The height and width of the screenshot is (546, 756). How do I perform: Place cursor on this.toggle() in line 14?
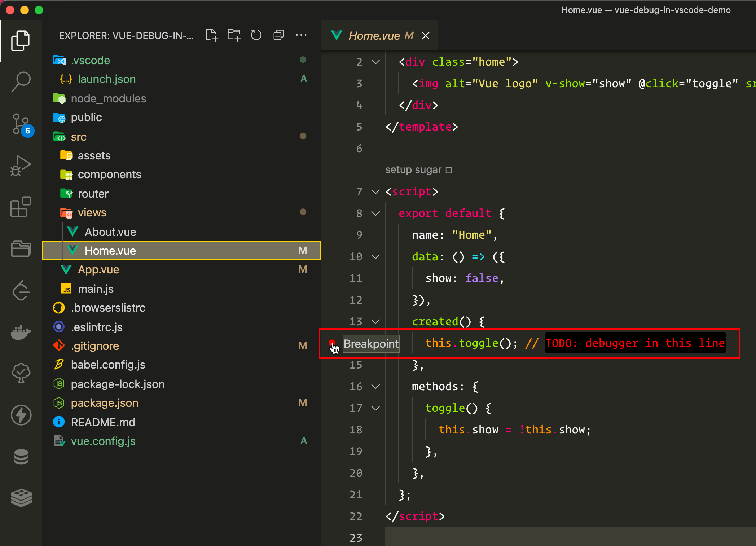pyautogui.click(x=471, y=343)
